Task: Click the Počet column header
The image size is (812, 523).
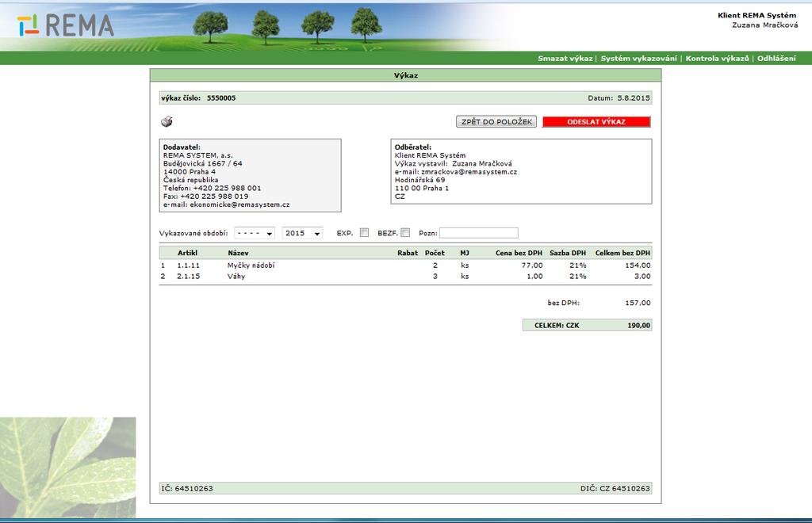Action: coord(435,253)
